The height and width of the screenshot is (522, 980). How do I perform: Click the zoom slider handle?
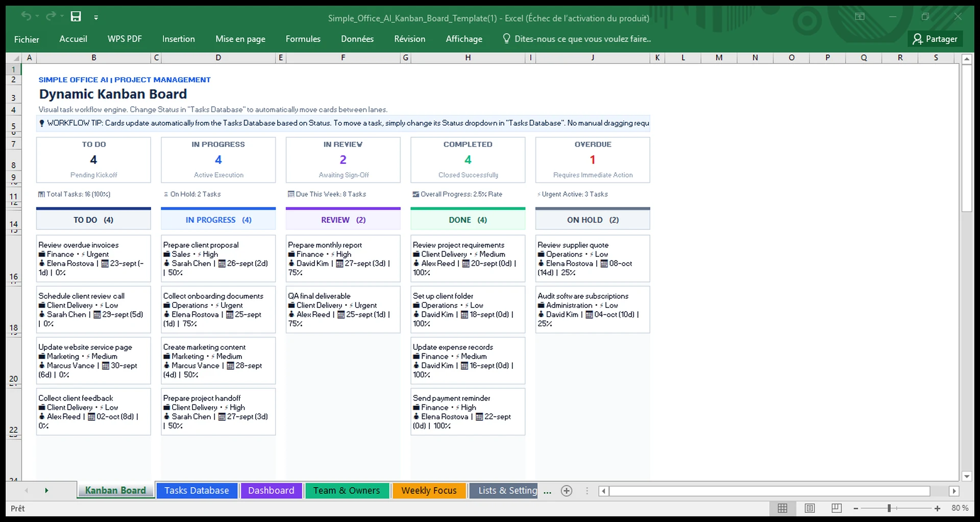click(x=889, y=508)
